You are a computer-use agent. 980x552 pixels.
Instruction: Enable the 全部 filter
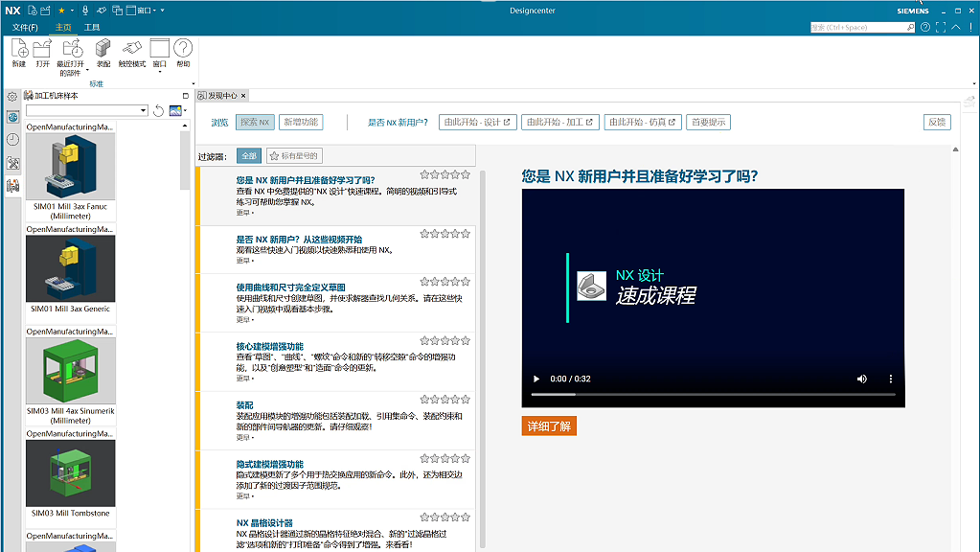tap(249, 156)
